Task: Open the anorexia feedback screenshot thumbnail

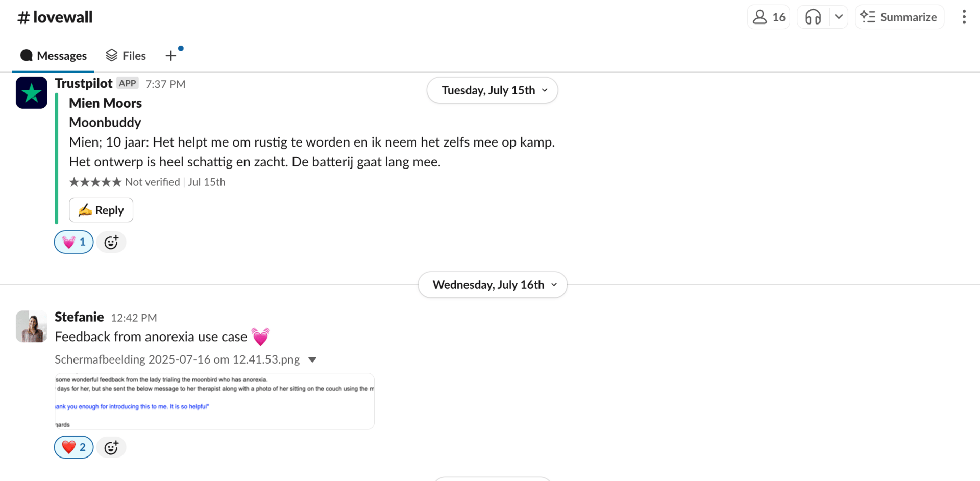Action: point(214,401)
